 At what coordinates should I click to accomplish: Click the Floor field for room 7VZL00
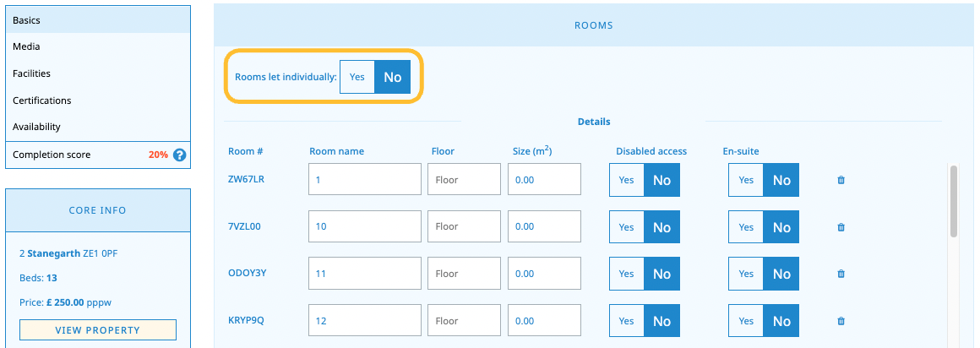tap(464, 227)
